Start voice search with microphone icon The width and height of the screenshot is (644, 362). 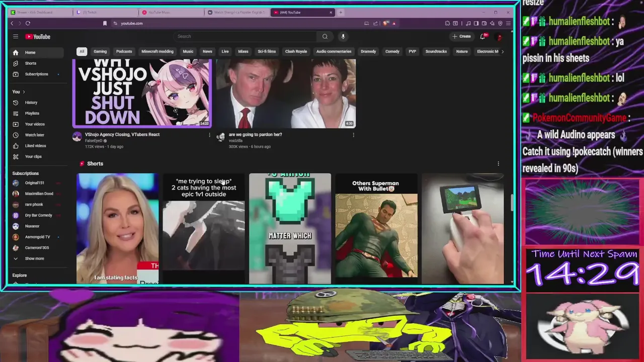pyautogui.click(x=343, y=36)
